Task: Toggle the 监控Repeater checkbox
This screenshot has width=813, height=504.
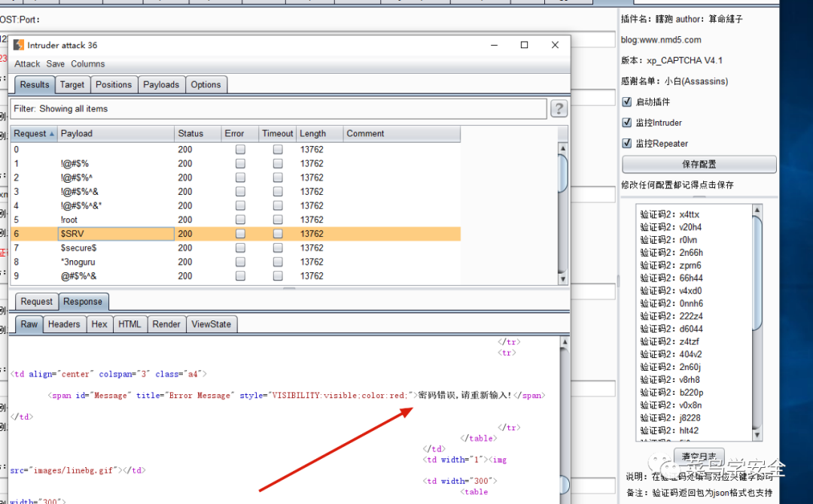Action: tap(627, 143)
